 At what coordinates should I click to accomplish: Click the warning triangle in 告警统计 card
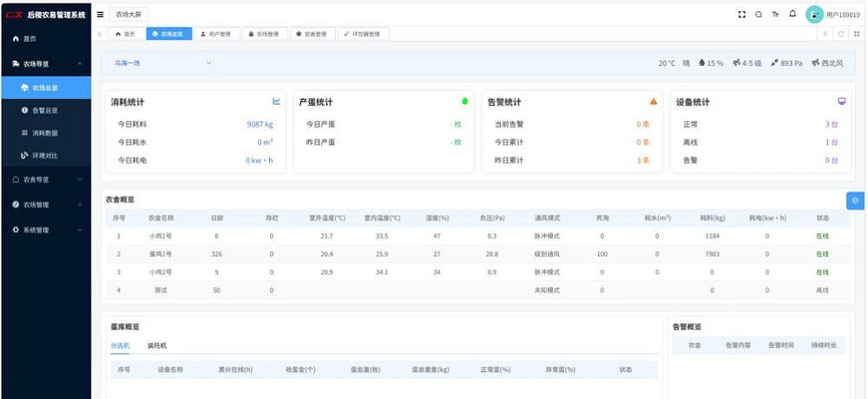(654, 101)
